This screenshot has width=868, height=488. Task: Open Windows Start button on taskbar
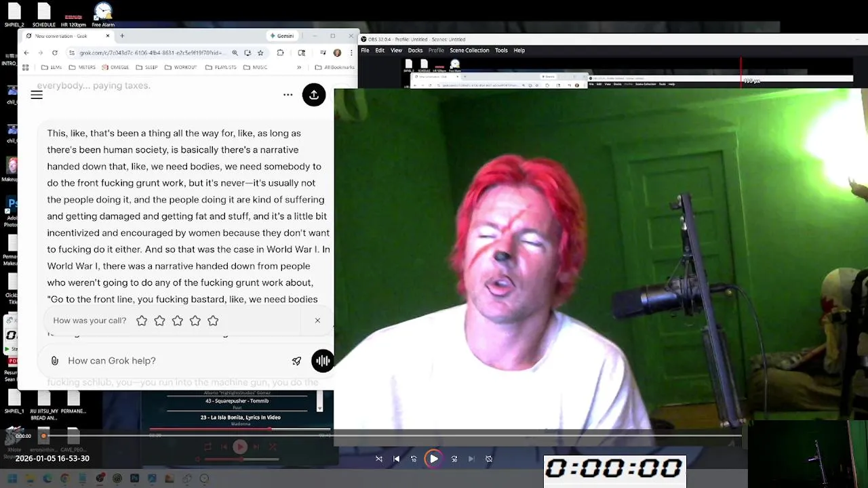[12, 479]
